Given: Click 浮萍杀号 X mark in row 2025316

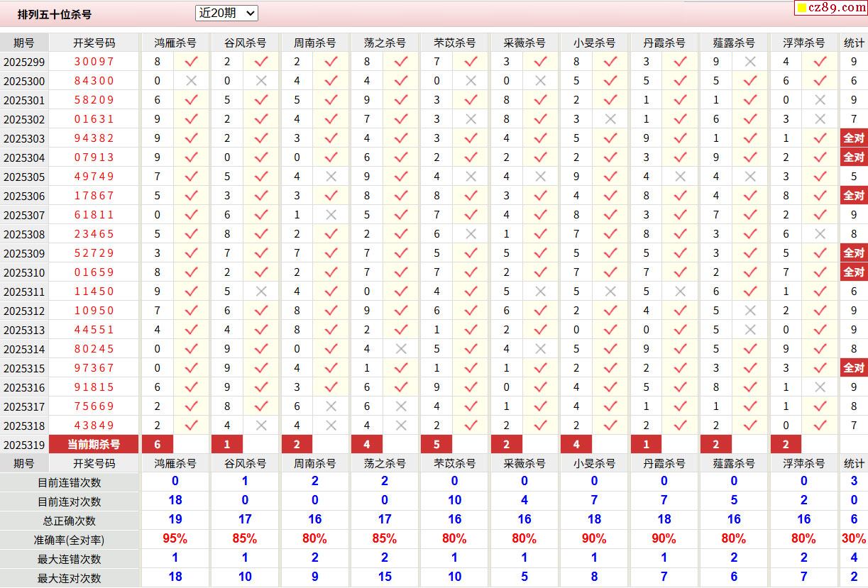Looking at the screenshot, I should (820, 387).
